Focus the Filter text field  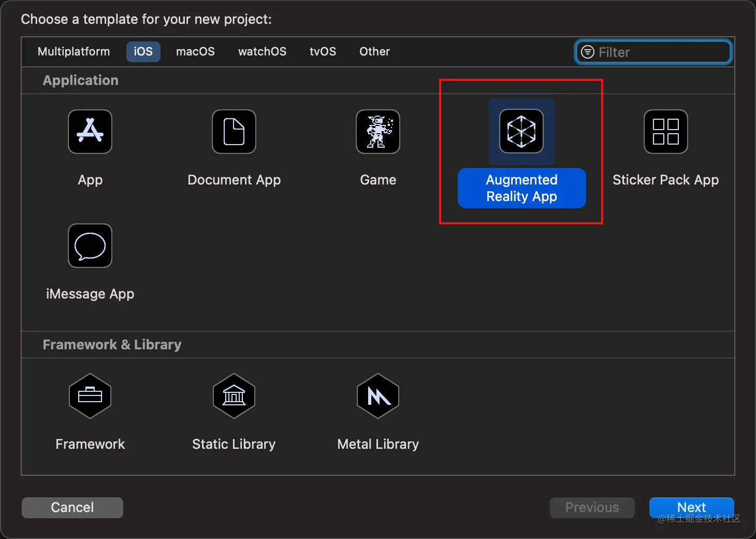coord(653,52)
